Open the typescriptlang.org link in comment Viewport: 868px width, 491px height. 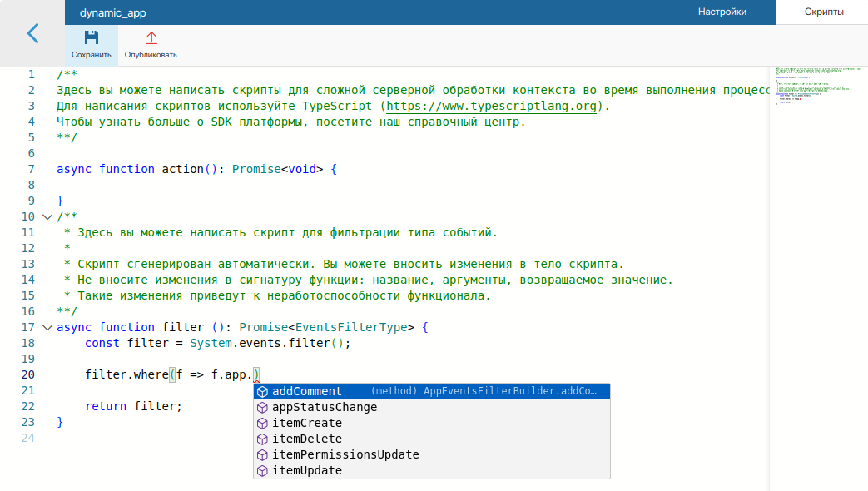(x=492, y=106)
